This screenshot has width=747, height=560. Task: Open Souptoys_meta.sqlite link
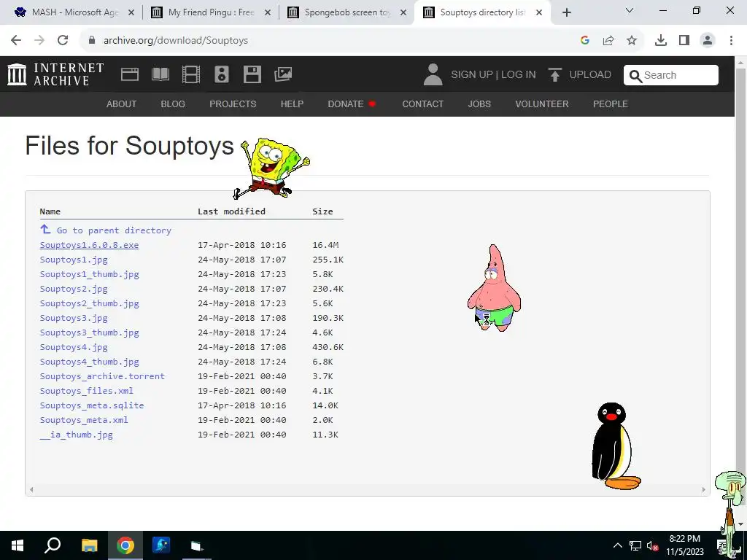pos(91,405)
